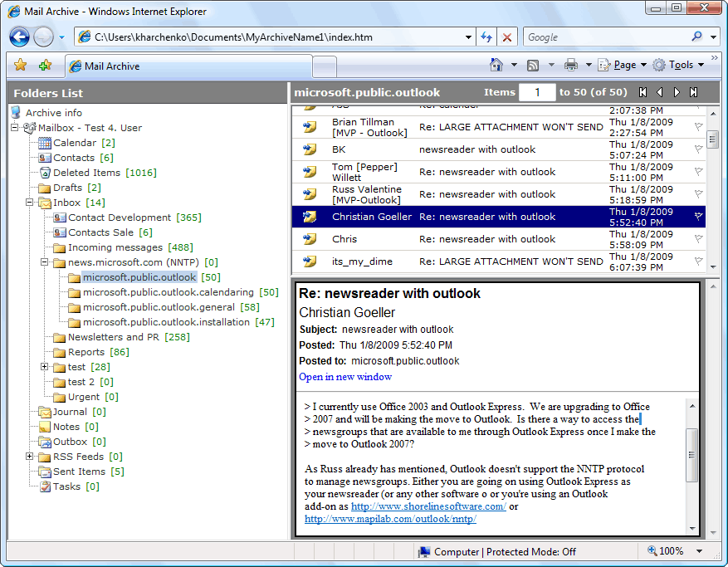The width and height of the screenshot is (728, 567).
Task: Click flag icon in Chris row
Action: pos(698,239)
